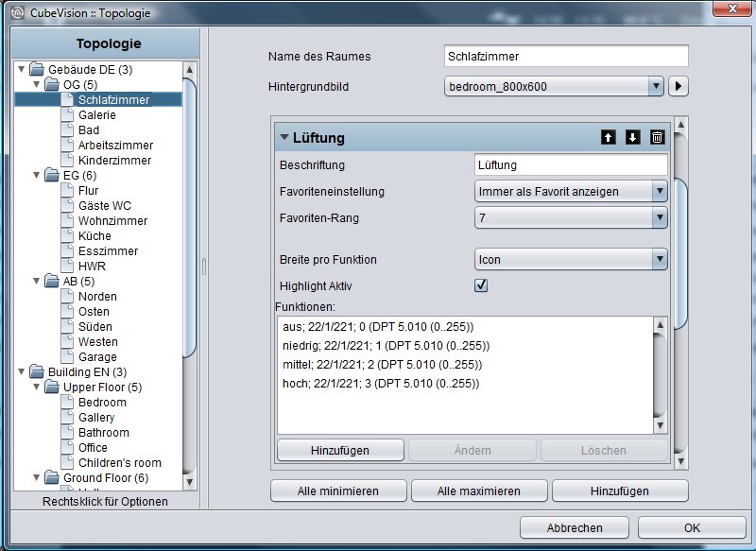Select the Office room

[x=93, y=447]
